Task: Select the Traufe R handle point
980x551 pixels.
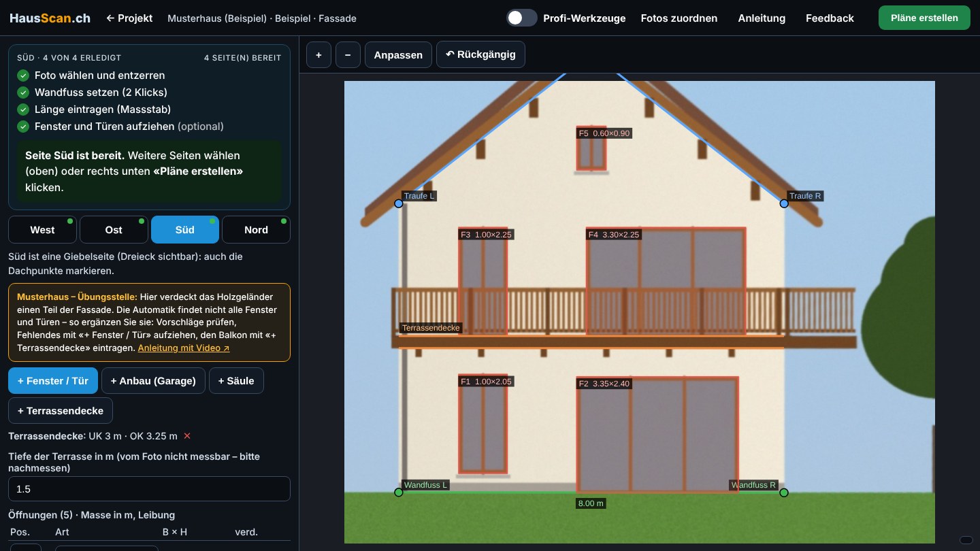Action: 784,203
